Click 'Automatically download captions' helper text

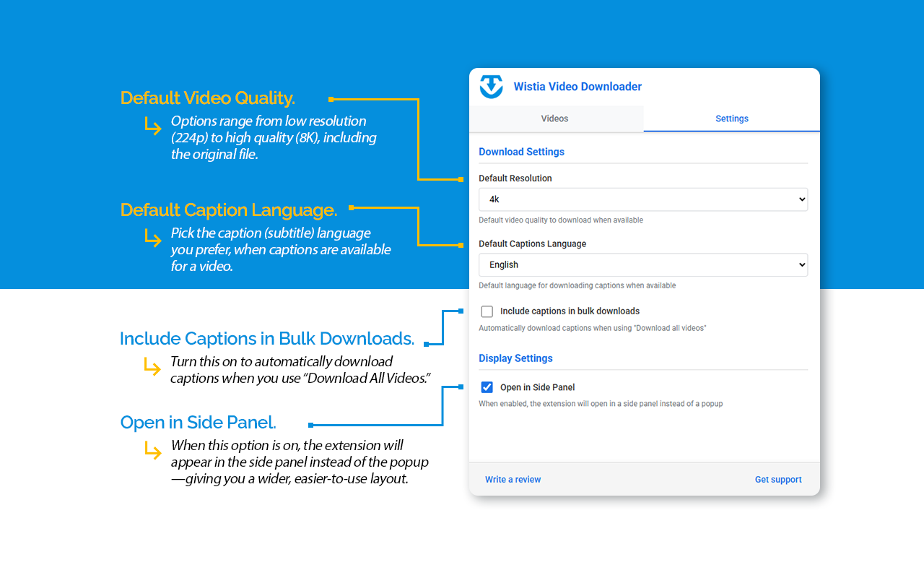[x=593, y=329]
